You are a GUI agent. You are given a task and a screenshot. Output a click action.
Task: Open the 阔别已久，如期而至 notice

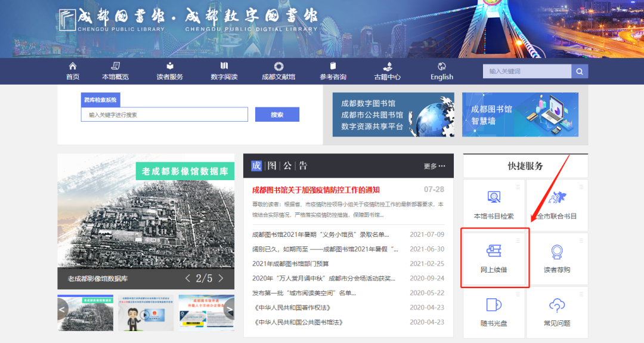(x=325, y=249)
